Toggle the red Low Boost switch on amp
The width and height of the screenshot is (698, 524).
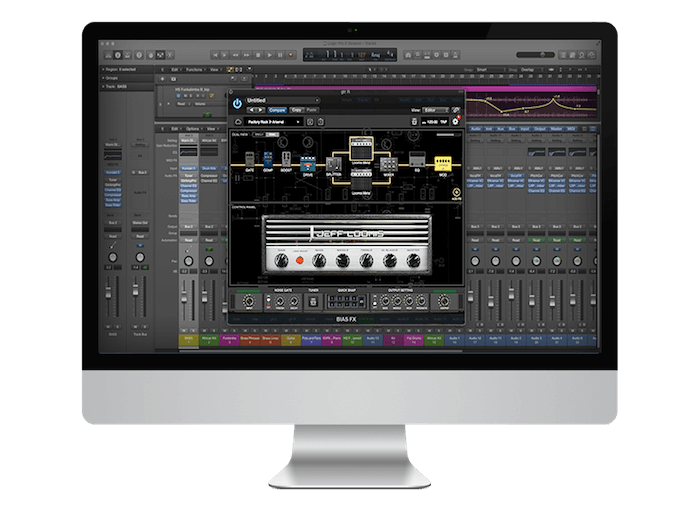(300, 260)
